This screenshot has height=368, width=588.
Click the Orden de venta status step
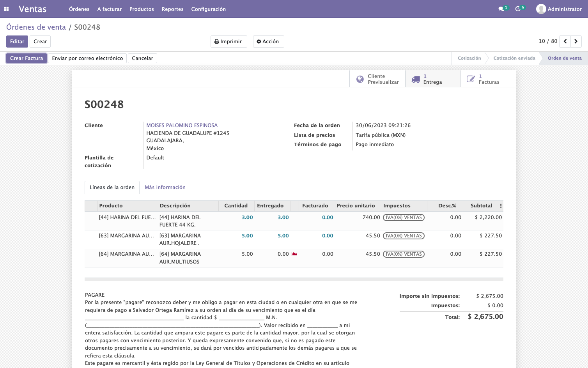pos(565,58)
